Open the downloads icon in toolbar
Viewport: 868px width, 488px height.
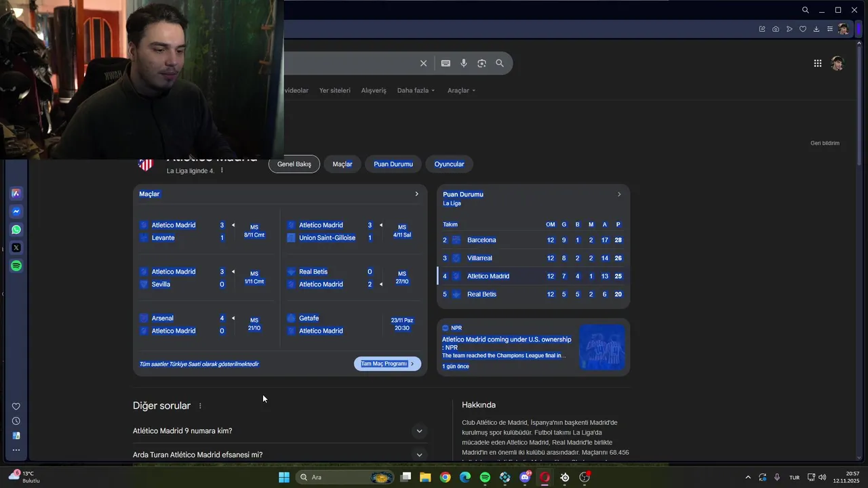click(x=816, y=29)
